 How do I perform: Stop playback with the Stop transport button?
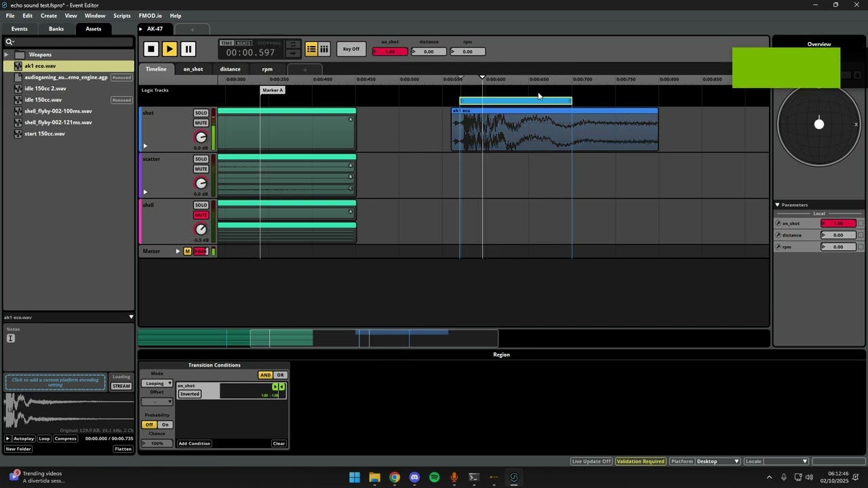point(151,49)
